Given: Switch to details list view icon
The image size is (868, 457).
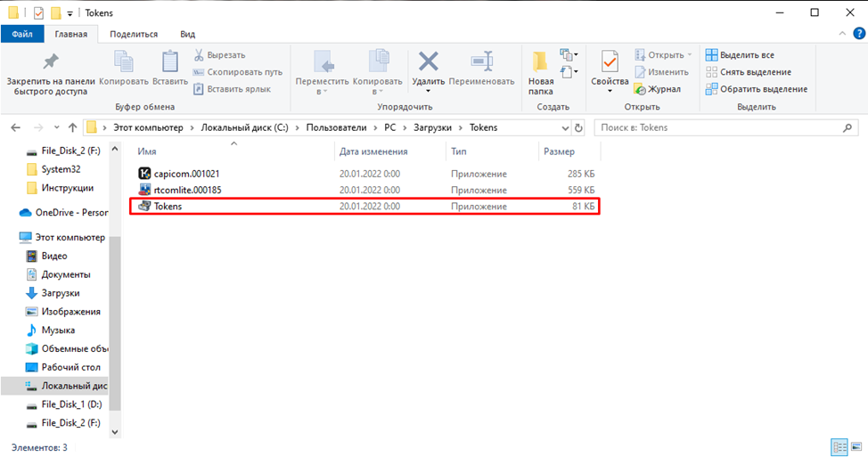Looking at the screenshot, I should [839, 447].
